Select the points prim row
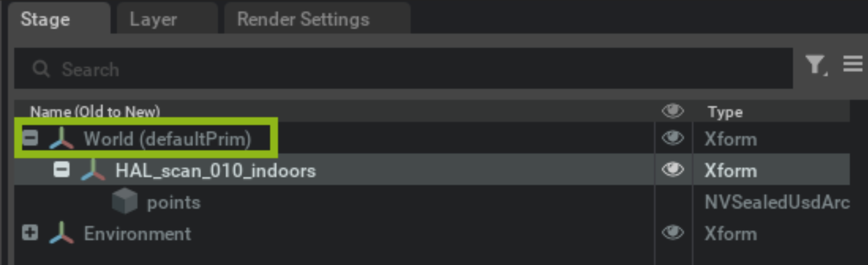 174,202
